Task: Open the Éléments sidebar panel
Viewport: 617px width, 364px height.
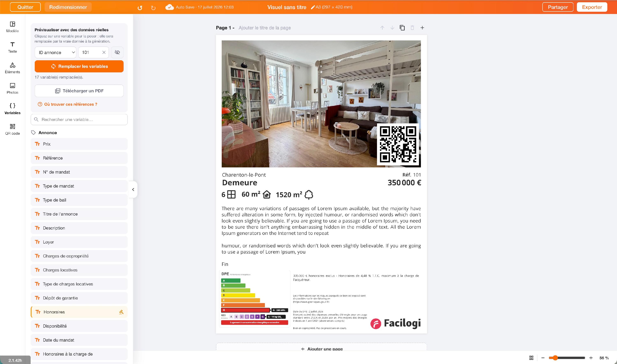Action: coord(13,68)
